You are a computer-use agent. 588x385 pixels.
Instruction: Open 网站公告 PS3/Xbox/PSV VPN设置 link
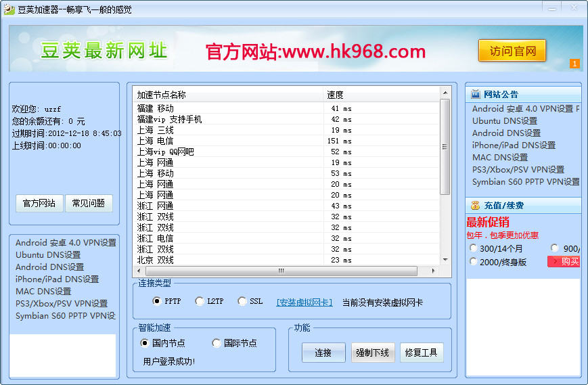(518, 169)
